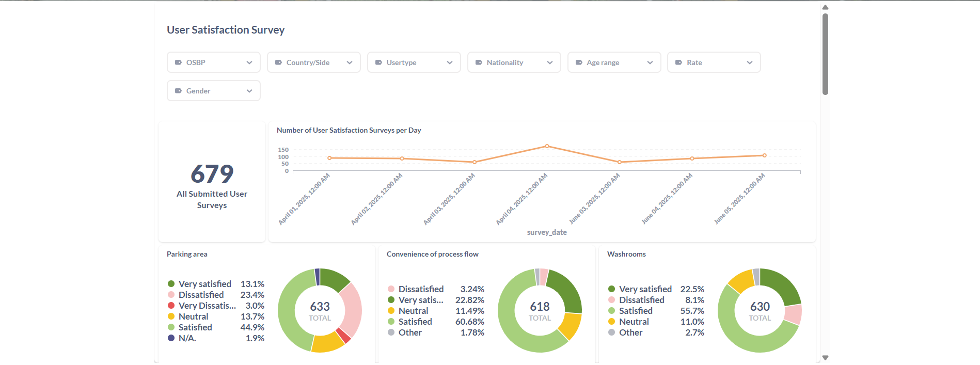Expand the OSBP dropdown chevron

tap(249, 62)
